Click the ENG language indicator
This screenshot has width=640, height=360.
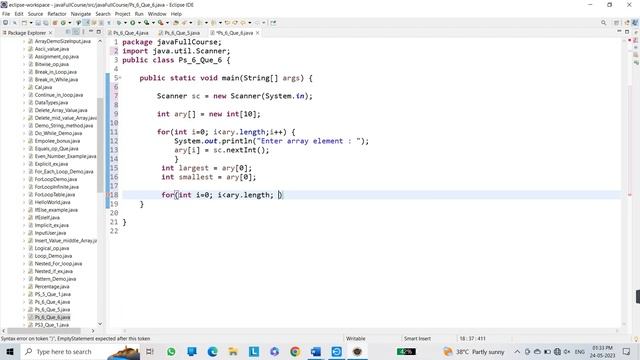580,351
